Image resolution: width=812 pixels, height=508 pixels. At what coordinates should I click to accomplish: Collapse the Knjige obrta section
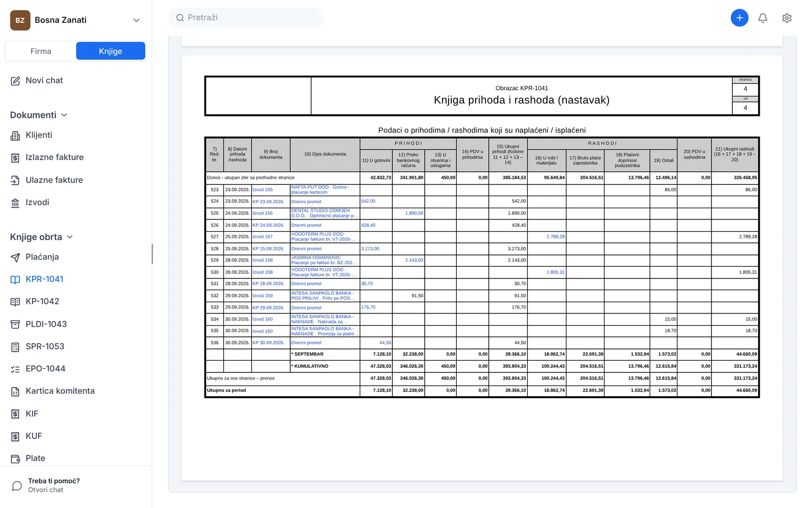tap(42, 237)
